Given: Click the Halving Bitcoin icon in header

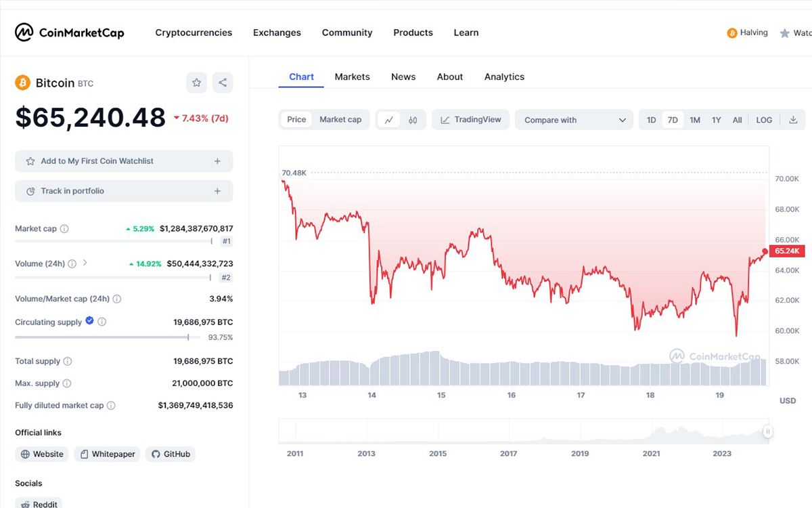Looking at the screenshot, I should (x=731, y=33).
